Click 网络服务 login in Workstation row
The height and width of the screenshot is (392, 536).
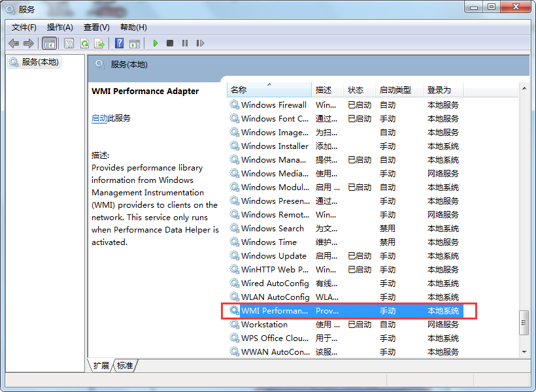443,324
